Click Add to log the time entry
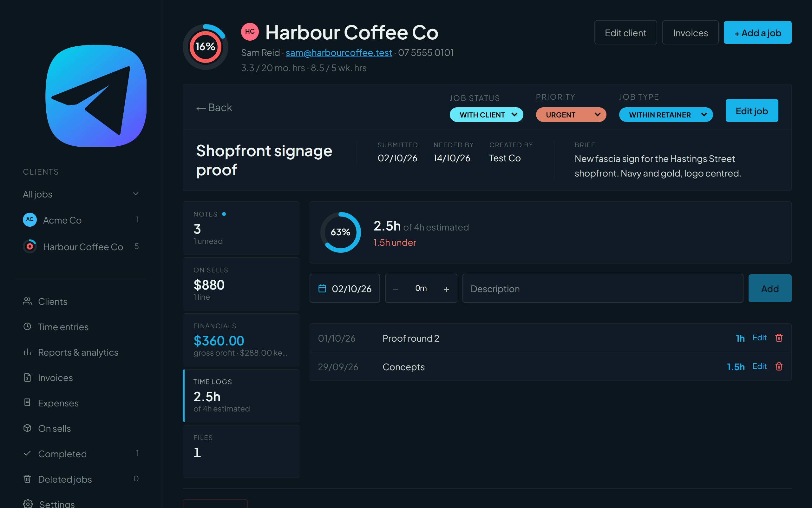 (x=770, y=288)
